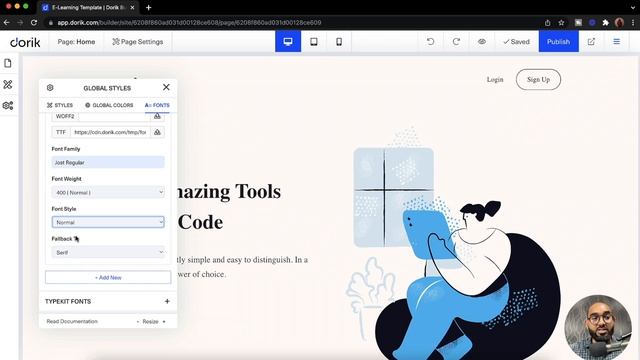The height and width of the screenshot is (360, 640).
Task: Open pages icon in left sidebar
Action: [x=8, y=63]
